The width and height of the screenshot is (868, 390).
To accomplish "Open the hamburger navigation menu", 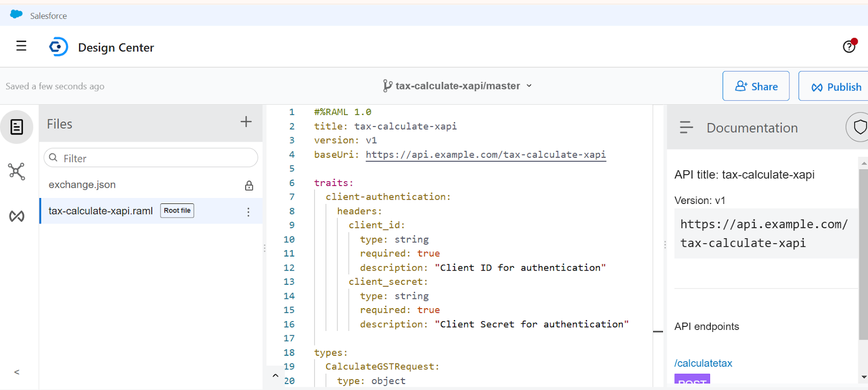I will (x=21, y=46).
